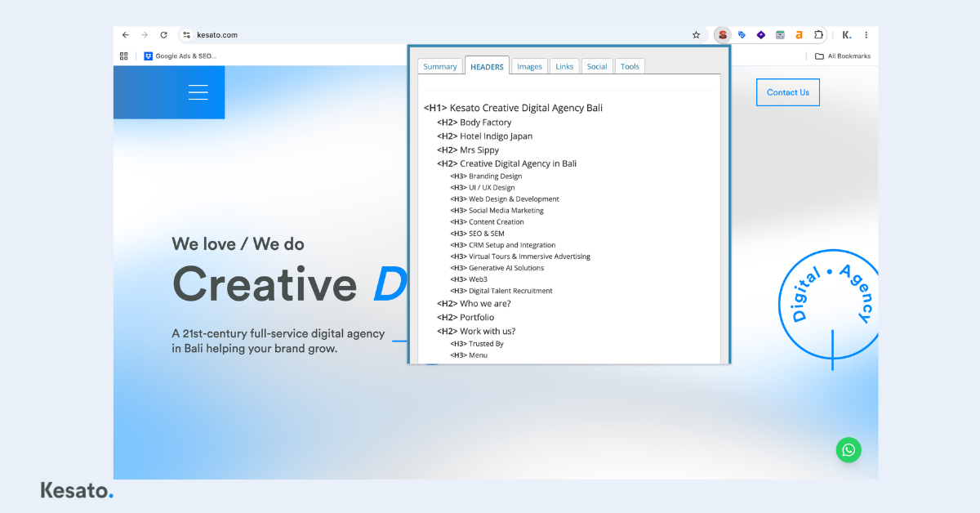
Task: Select H2 'Hotel Indigo Japan' row
Action: (x=484, y=136)
